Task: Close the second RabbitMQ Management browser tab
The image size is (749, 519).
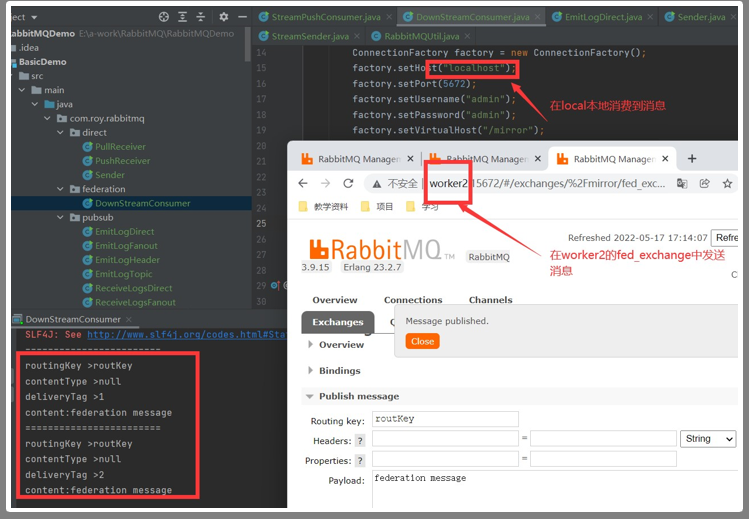Action: (537, 159)
